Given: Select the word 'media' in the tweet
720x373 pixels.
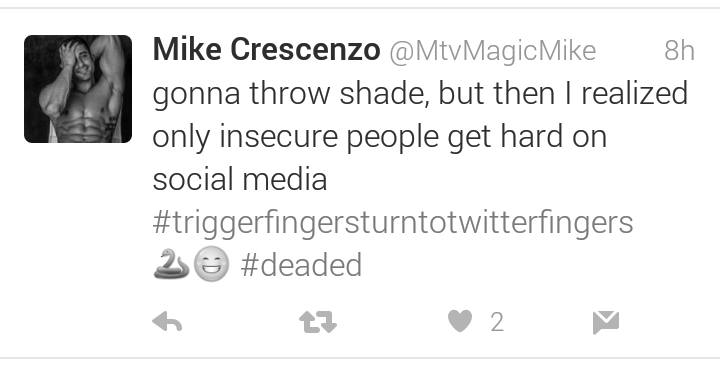Looking at the screenshot, I should coord(285,179).
